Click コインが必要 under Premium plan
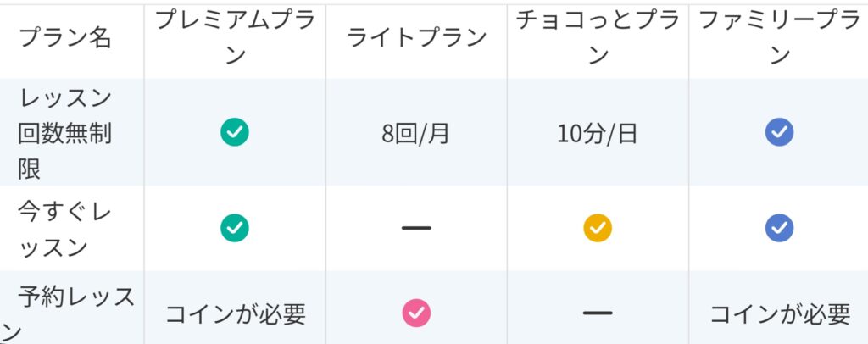868x344 pixels. tap(236, 314)
